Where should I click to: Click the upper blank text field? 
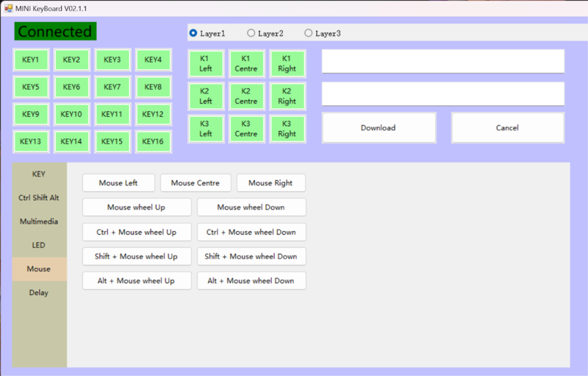pos(442,62)
